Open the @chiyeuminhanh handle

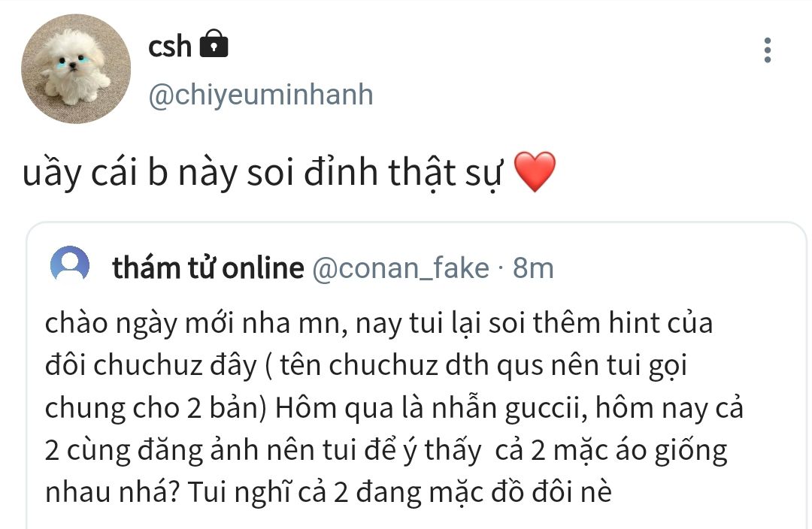click(261, 95)
